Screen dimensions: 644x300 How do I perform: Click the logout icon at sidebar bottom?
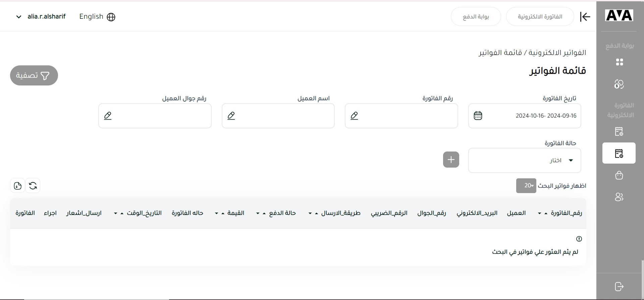click(619, 287)
